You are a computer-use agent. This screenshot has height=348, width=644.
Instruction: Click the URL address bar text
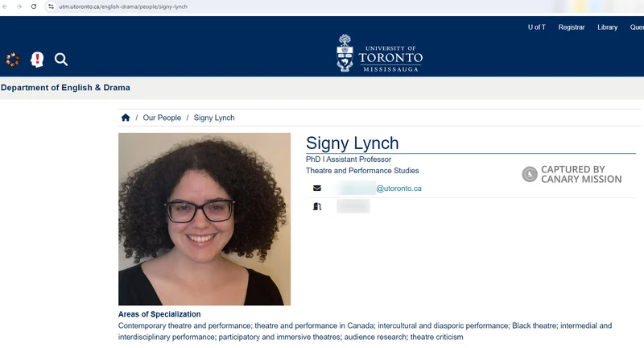tap(123, 6)
